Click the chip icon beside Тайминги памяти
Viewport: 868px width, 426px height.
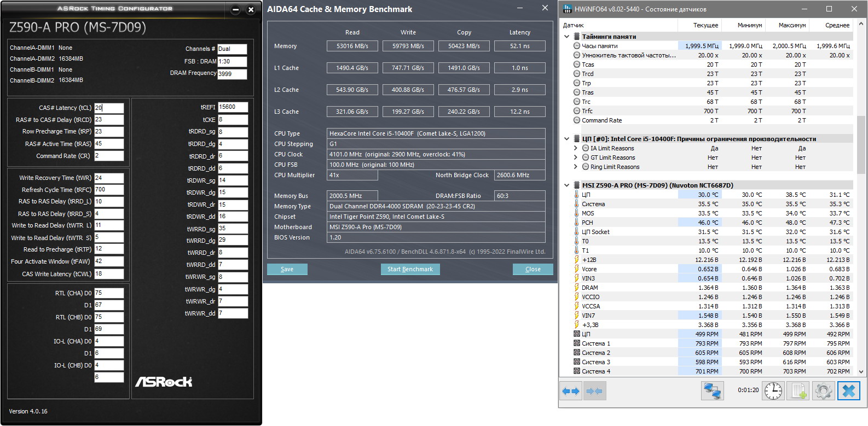point(576,37)
